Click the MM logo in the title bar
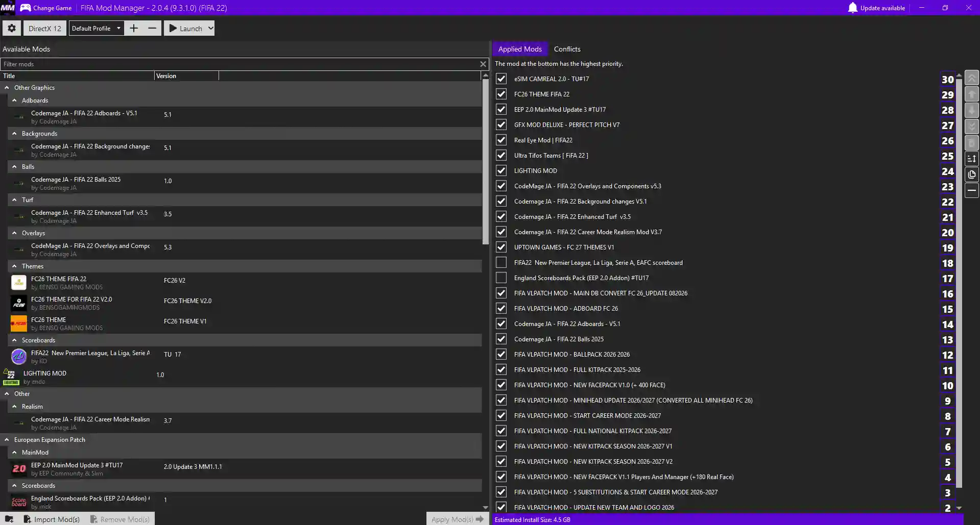 [8, 8]
